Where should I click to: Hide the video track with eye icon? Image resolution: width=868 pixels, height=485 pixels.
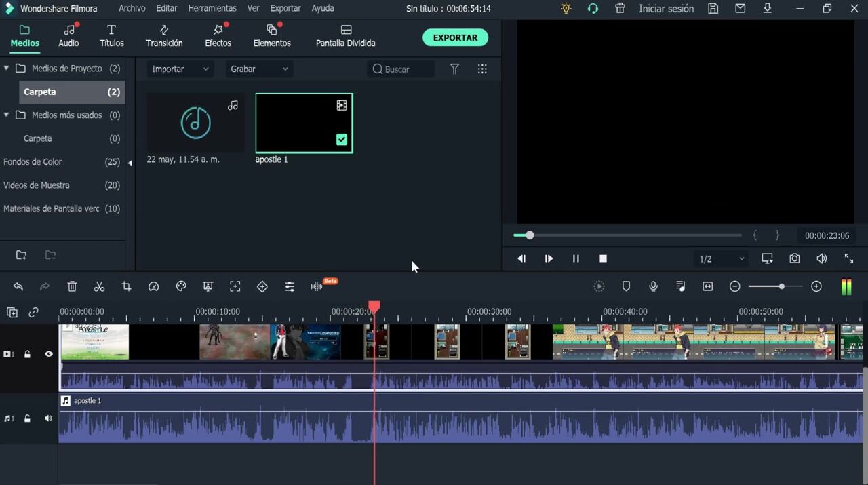point(48,354)
